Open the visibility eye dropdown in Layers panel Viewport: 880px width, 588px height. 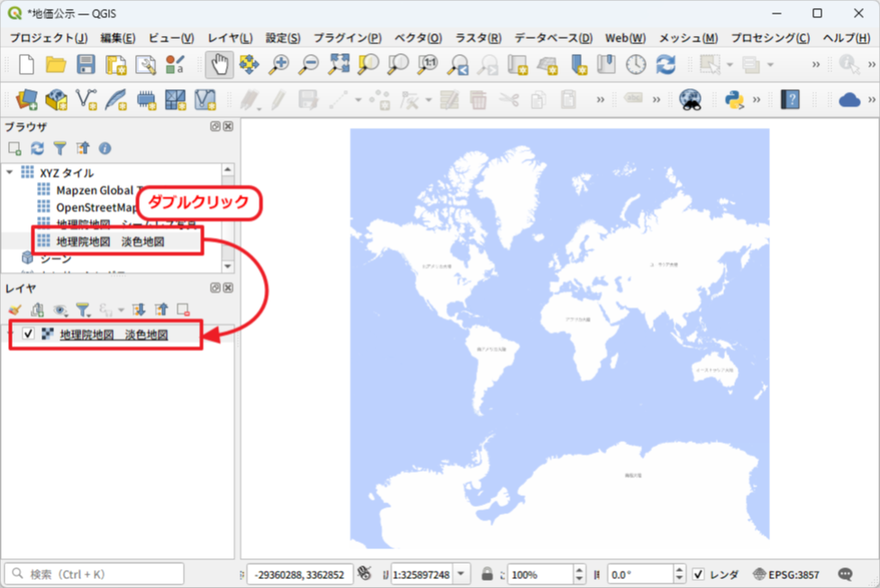click(x=61, y=310)
